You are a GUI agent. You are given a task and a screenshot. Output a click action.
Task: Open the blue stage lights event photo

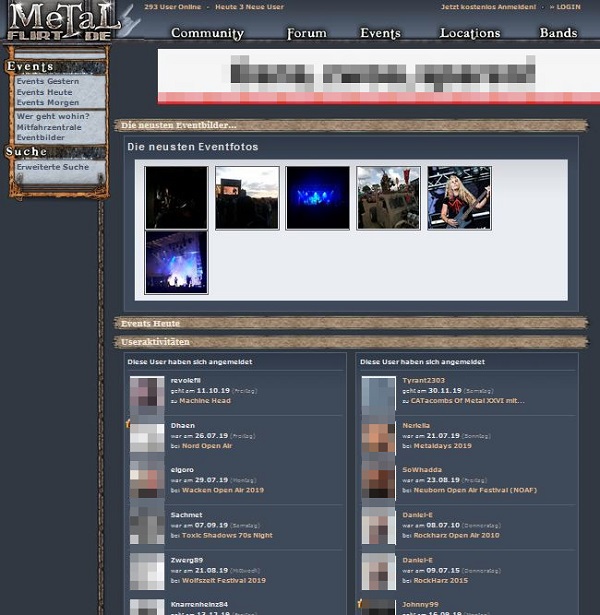[317, 198]
